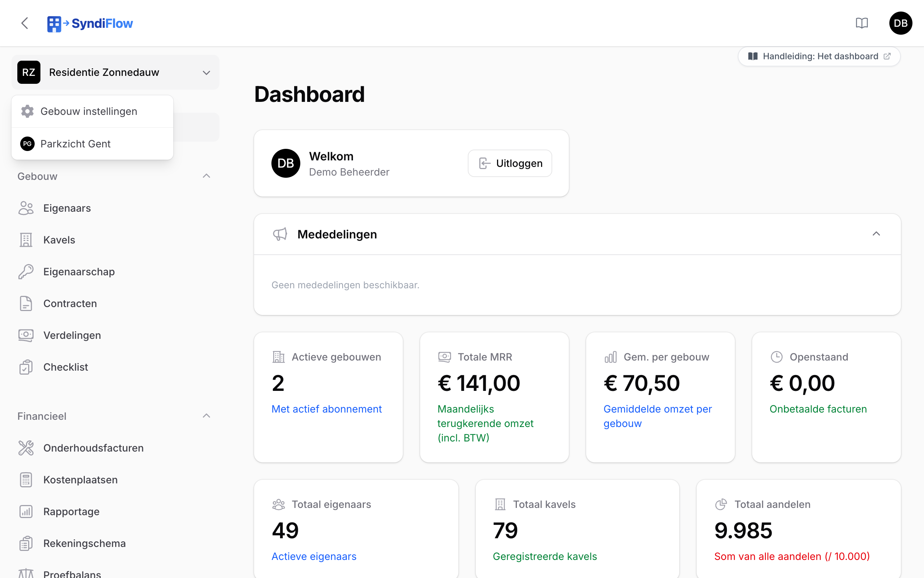Open the Residentie Zonnedauw building dropdown
This screenshot has height=578, width=924.
[x=115, y=72]
